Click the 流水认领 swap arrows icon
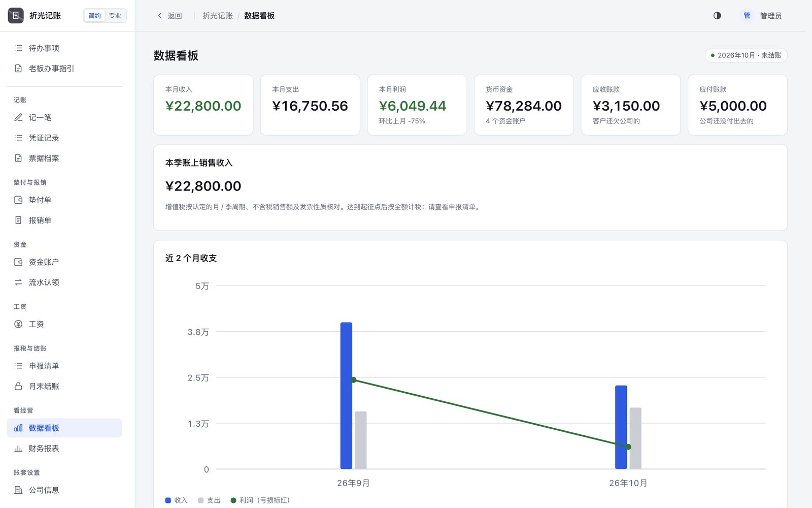Screen dimensions: 812x508 18,282
